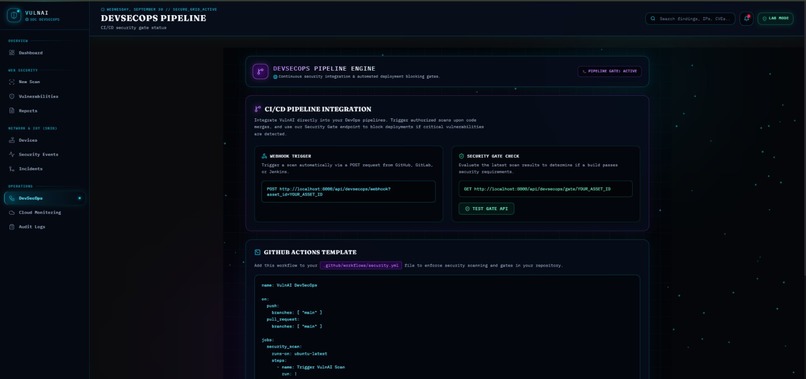Click the DEVSECOPS PIPELINE page title
The image size is (806, 379).
point(153,19)
